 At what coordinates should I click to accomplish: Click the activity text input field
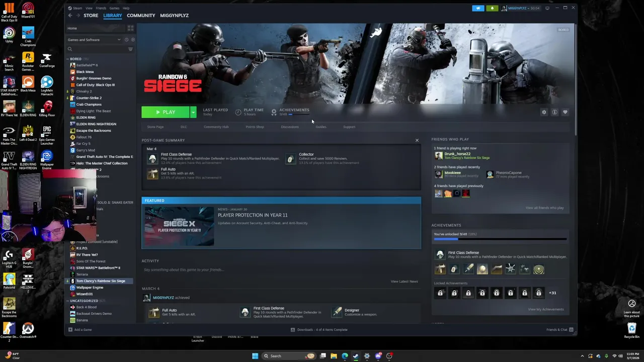click(x=280, y=270)
